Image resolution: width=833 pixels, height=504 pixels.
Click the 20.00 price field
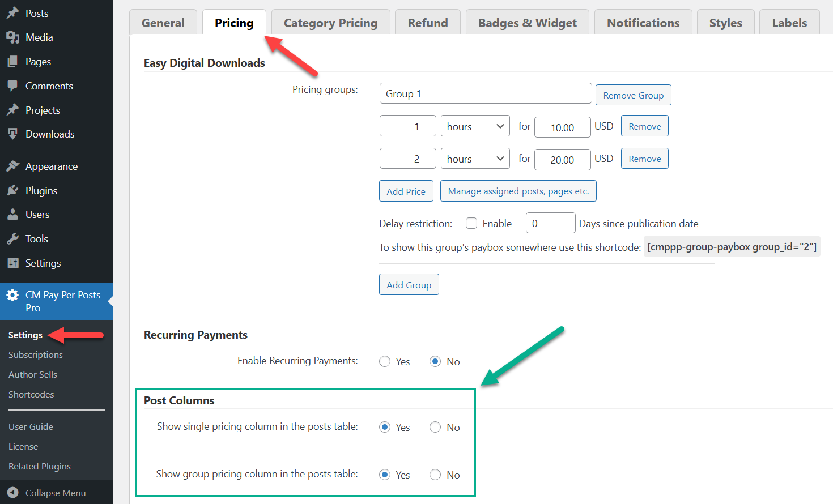pos(563,160)
